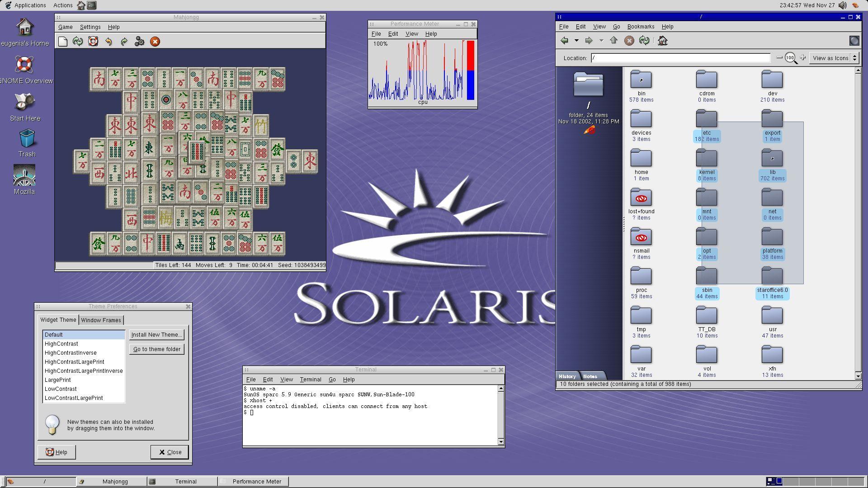Redo the Mahjongg move
Screen dimensions: 868x488
[124, 42]
